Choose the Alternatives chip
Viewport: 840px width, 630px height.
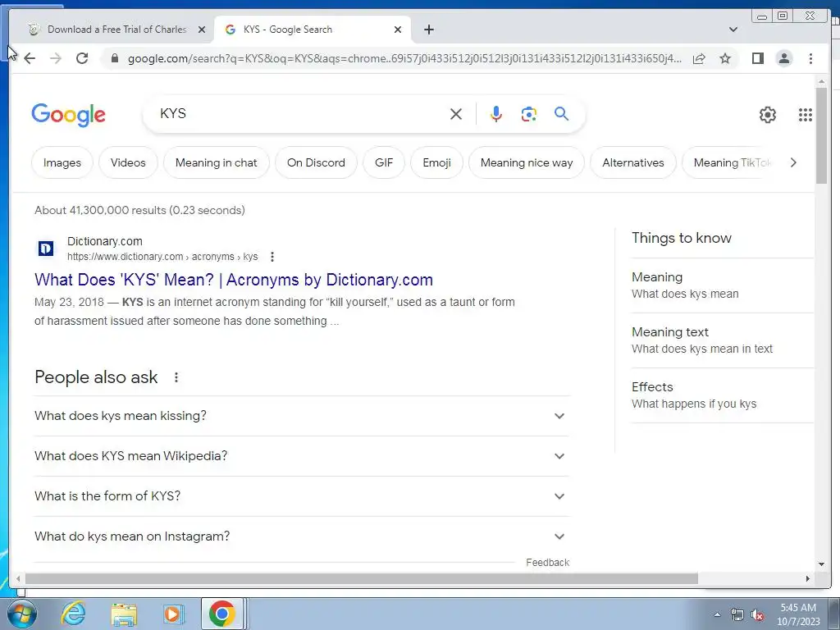633,163
